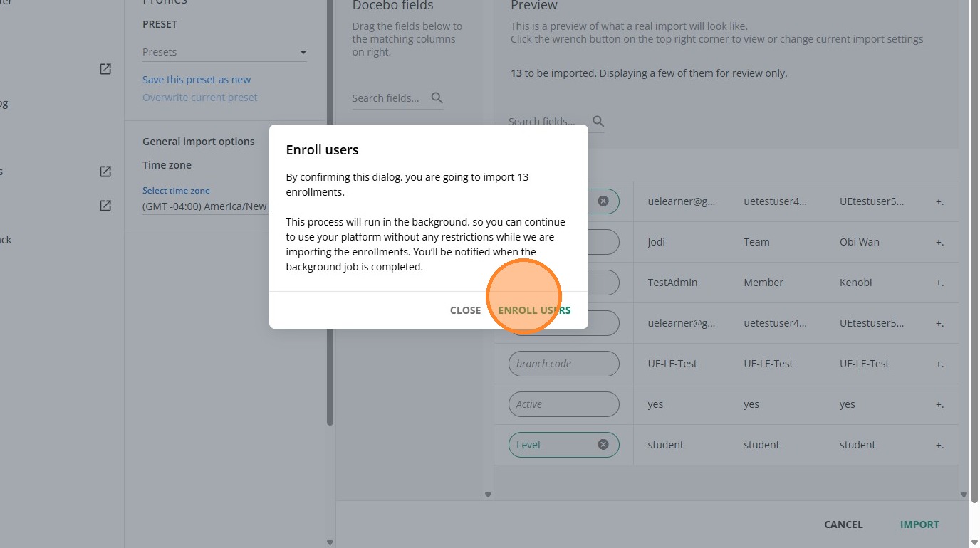Viewport: 980px width, 548px height.
Task: Open the bottom external link icon in sidebar
Action: 105,206
